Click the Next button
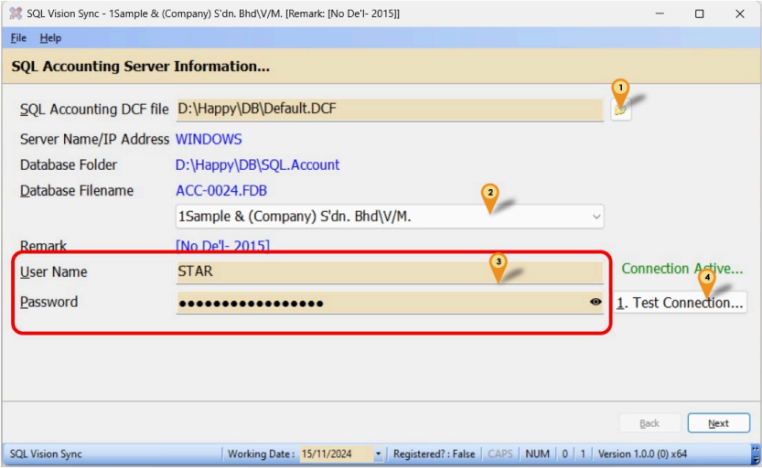 coord(718,423)
